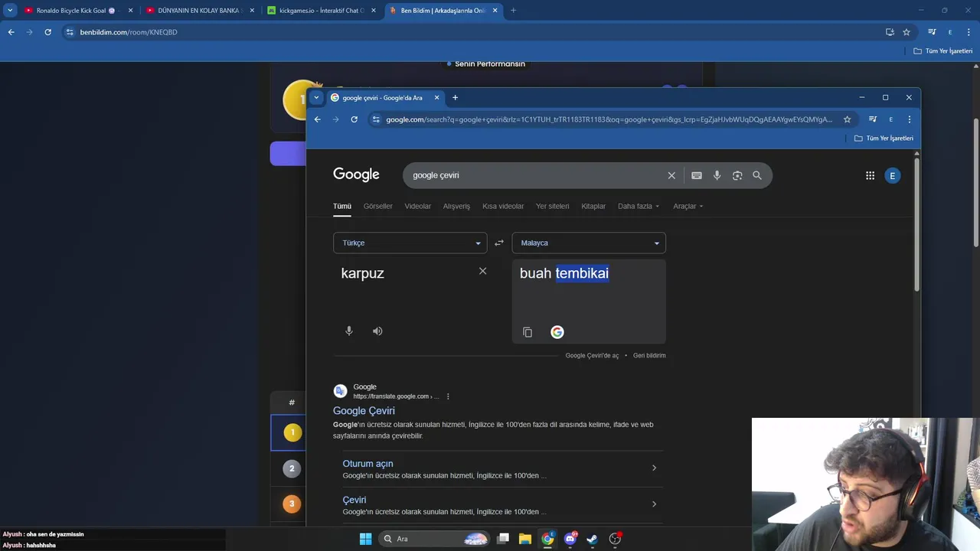This screenshot has height=551, width=980.
Task: Click the on-screen keyboard icon in Google search box
Action: [697, 175]
